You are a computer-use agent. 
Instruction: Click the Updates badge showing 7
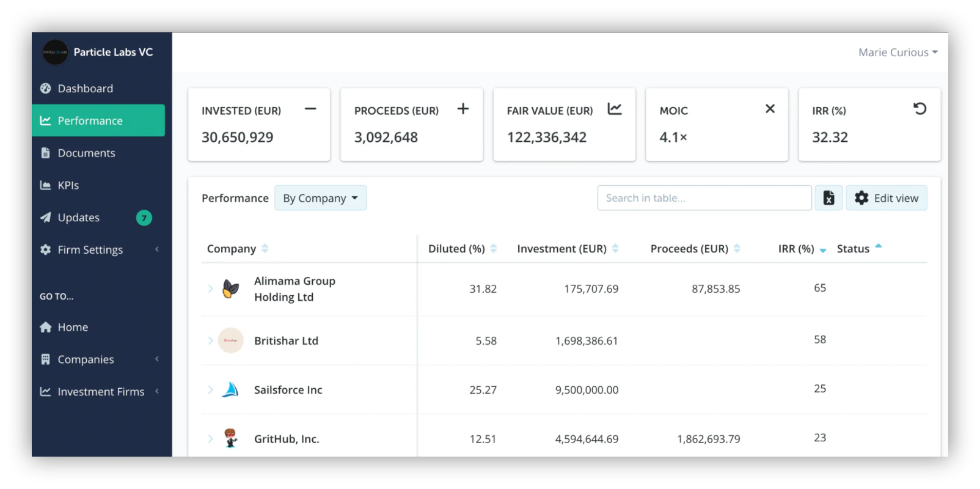144,218
